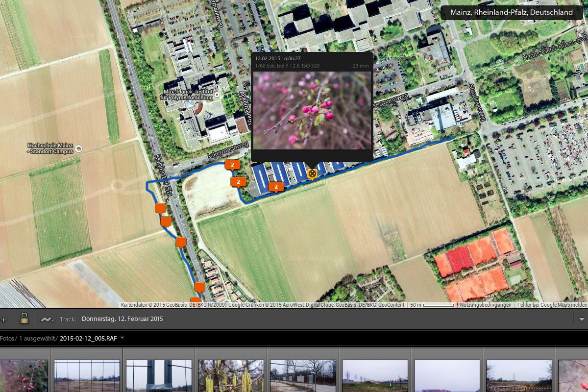
Task: Open the Nutzungsbedingungen link
Action: tap(486, 305)
